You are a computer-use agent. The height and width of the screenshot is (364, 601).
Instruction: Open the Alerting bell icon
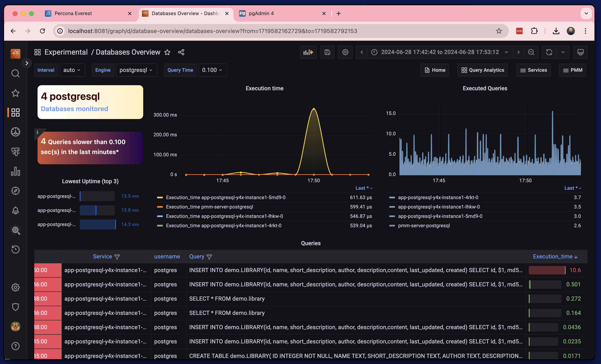coord(15,210)
